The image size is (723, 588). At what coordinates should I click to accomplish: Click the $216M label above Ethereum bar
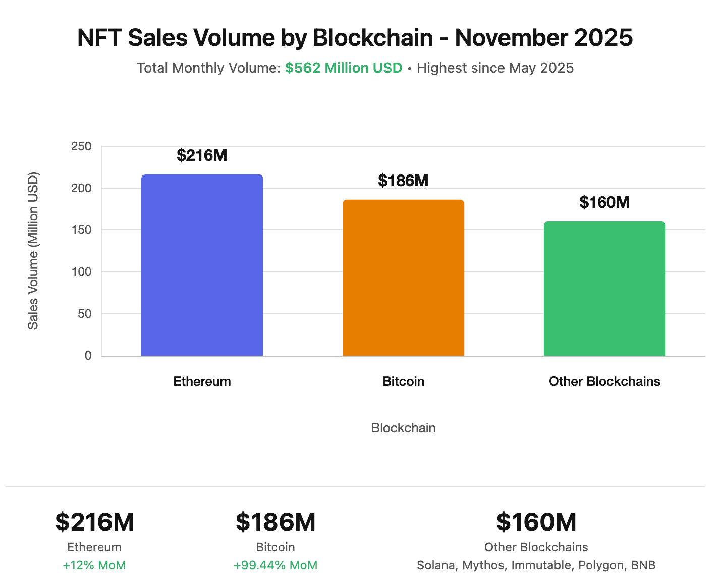[202, 155]
